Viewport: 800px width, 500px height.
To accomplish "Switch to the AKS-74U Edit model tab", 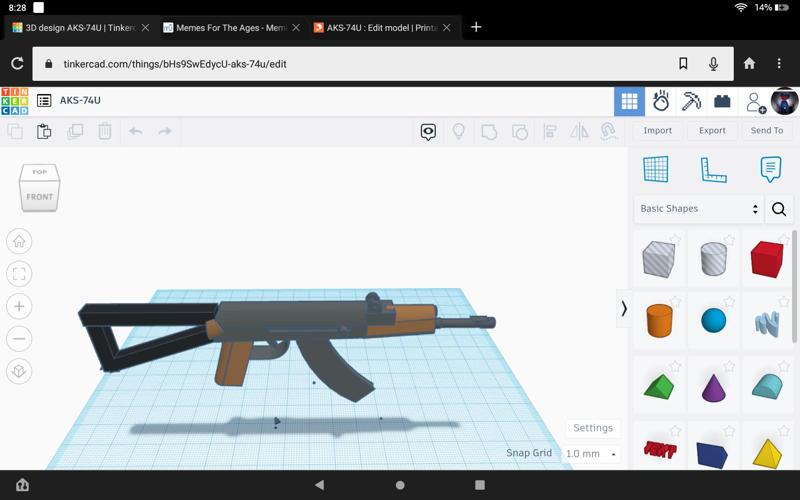I will click(x=375, y=27).
